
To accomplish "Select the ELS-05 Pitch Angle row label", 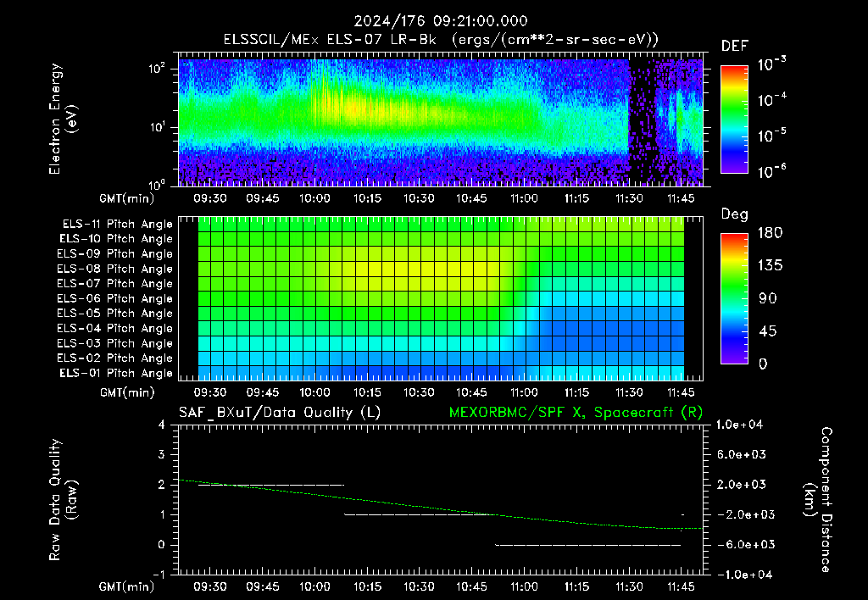I will point(115,314).
